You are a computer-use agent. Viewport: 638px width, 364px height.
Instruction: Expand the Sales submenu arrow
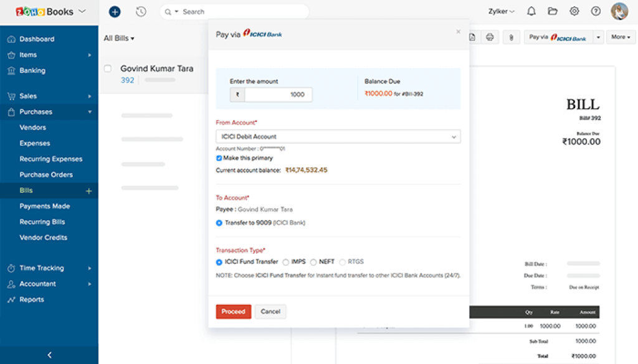90,96
